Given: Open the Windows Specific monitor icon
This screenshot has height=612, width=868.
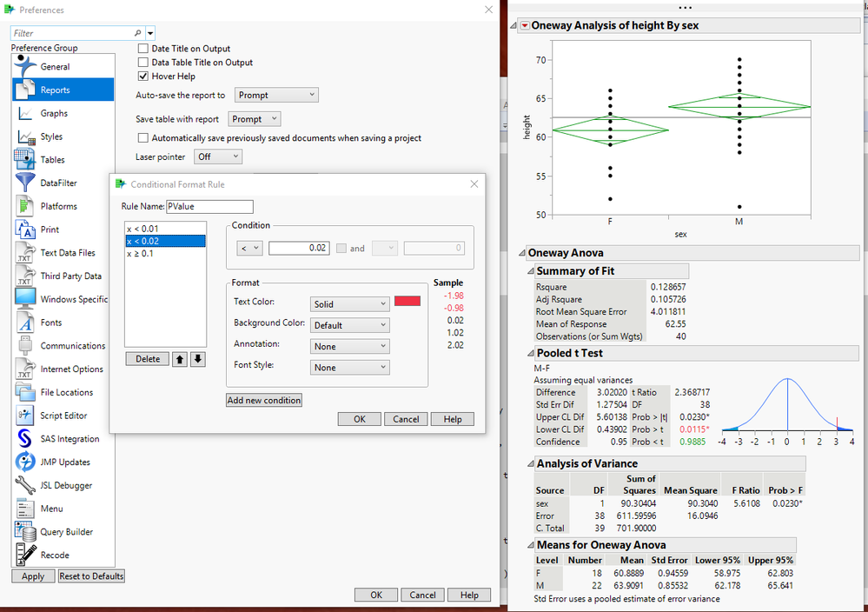Looking at the screenshot, I should pos(25,299).
